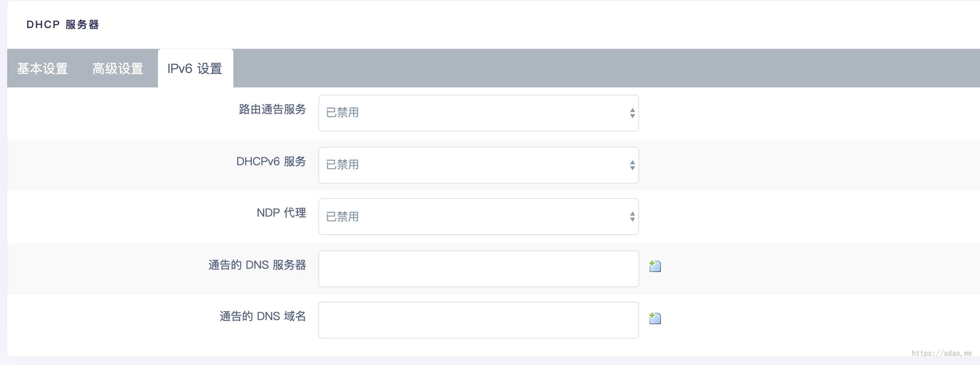Click the add icon beside 通告的 DNS 域名
The height and width of the screenshot is (365, 980).
(x=655, y=318)
